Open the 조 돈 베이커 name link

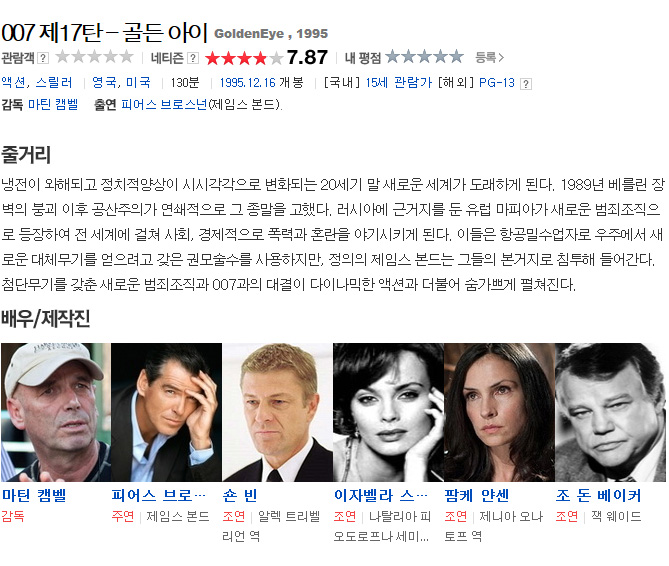598,495
